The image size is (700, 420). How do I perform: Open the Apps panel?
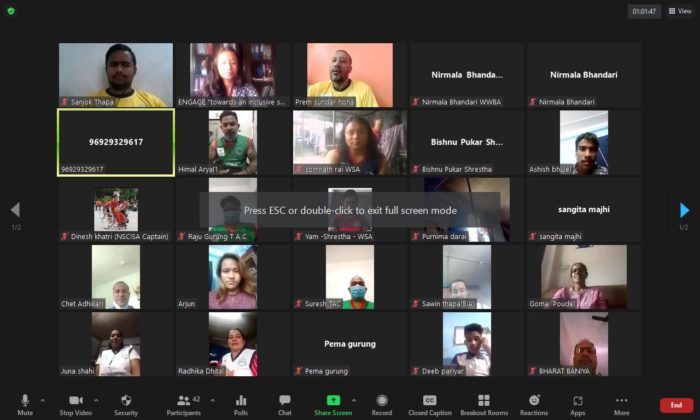pyautogui.click(x=578, y=403)
